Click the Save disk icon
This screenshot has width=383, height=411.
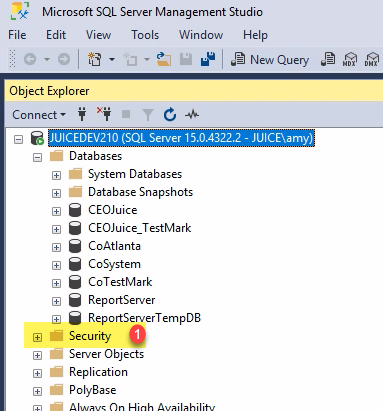[x=186, y=59]
